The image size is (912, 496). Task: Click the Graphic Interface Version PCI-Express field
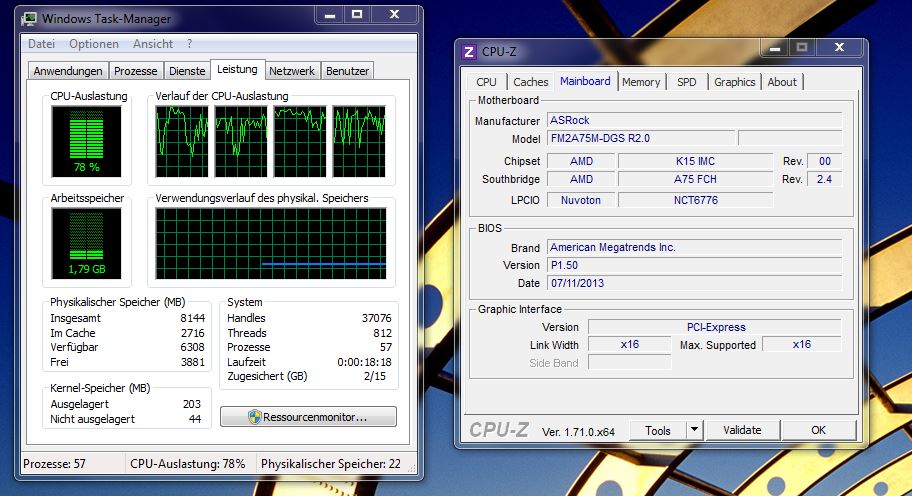715,327
